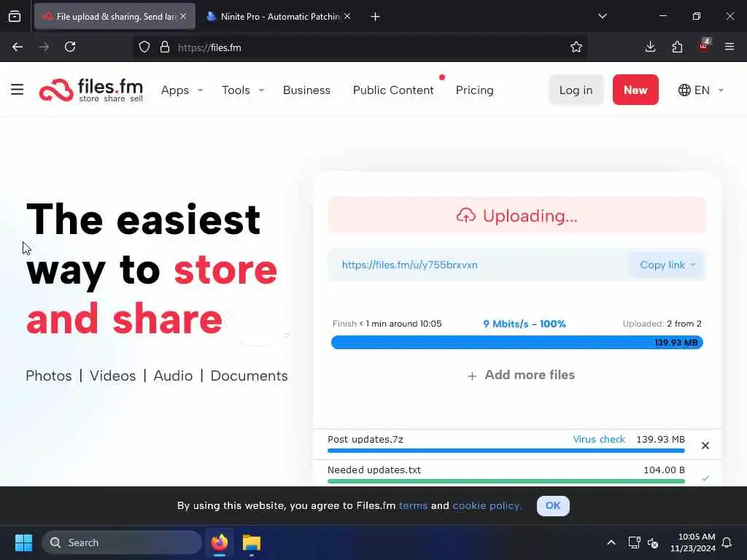This screenshot has height=560, width=747.
Task: Switch to the Ninite Pro tab
Action: pos(279,17)
